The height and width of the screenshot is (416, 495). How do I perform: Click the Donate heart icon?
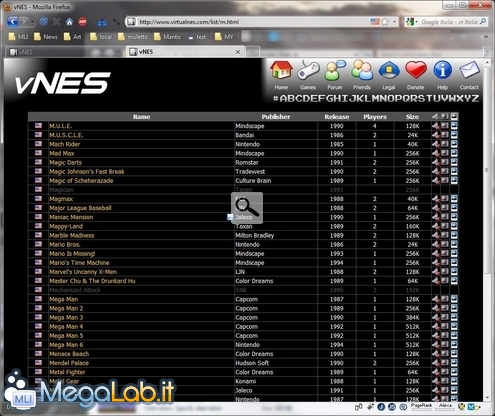tap(416, 70)
